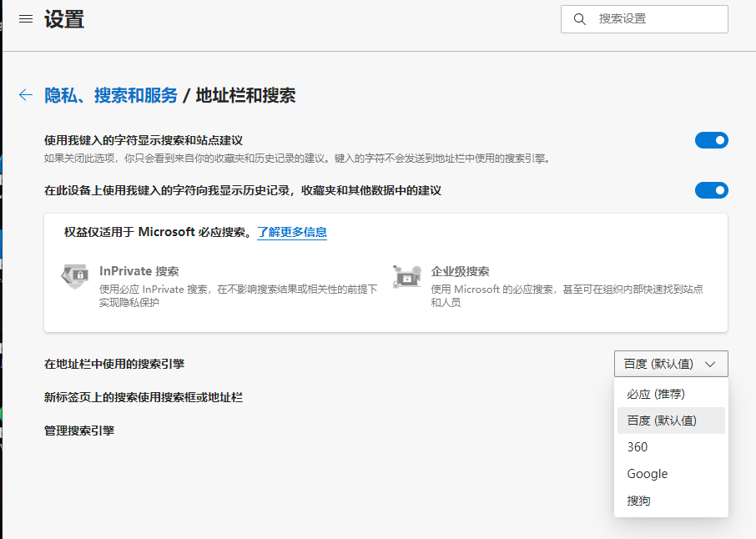Select 必应 (推荐) from the list
The image size is (756, 539).
coord(671,394)
